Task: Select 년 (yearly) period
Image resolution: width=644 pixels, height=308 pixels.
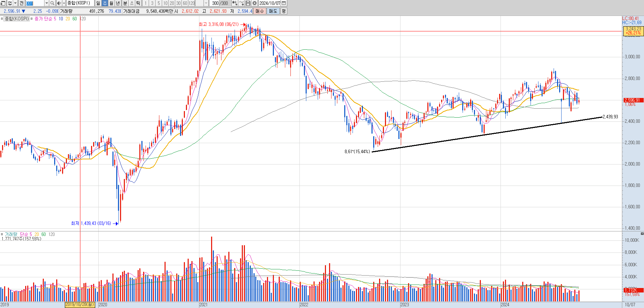Action: pos(118,3)
